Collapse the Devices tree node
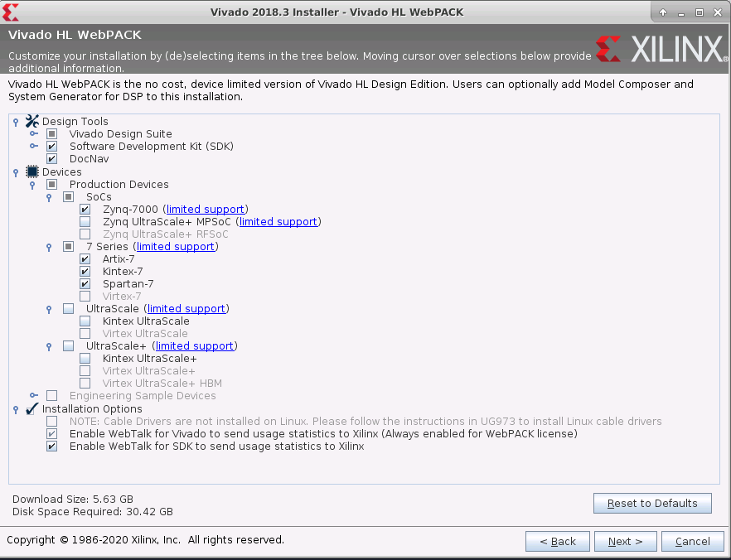Viewport: 731px width, 560px height. click(x=16, y=173)
